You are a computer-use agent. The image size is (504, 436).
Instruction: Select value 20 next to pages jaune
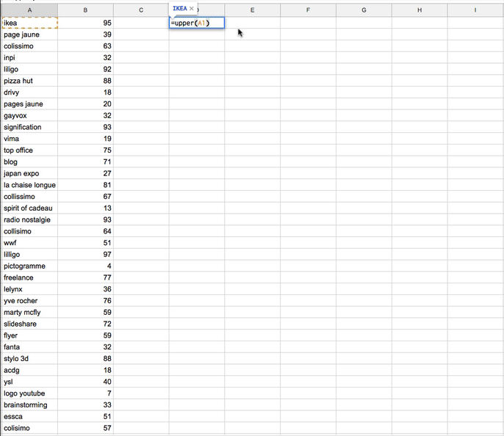[x=85, y=103]
